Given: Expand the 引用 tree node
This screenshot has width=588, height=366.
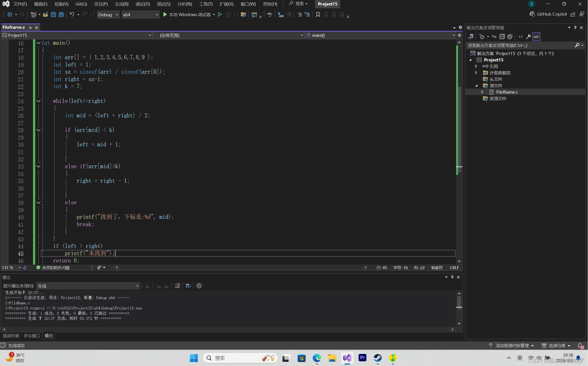Looking at the screenshot, I should pyautogui.click(x=476, y=66).
